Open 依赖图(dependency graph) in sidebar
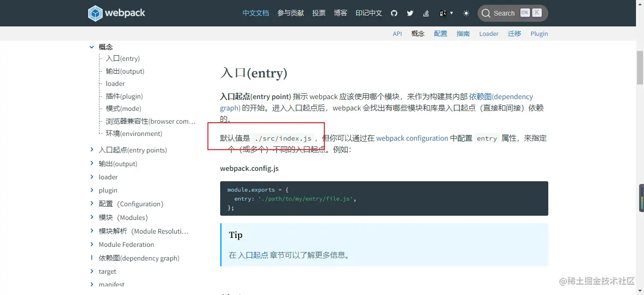The width and height of the screenshot is (644, 295). [139, 258]
